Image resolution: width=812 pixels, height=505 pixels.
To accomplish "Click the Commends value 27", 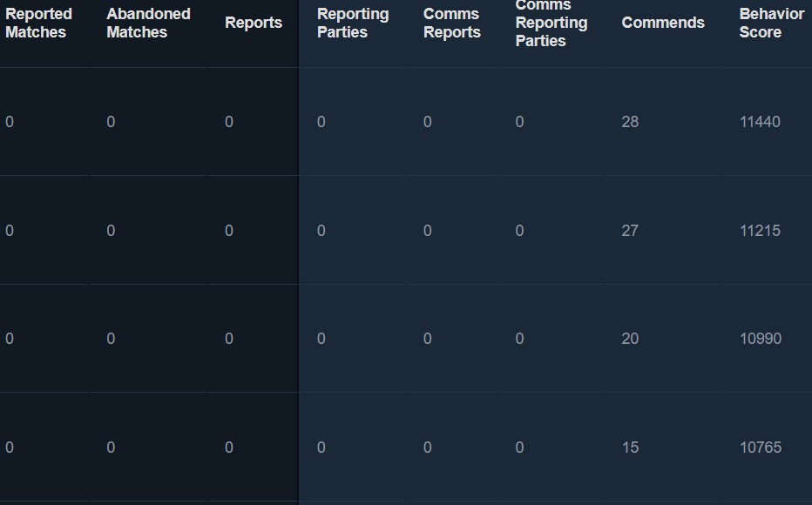I will coord(630,231).
